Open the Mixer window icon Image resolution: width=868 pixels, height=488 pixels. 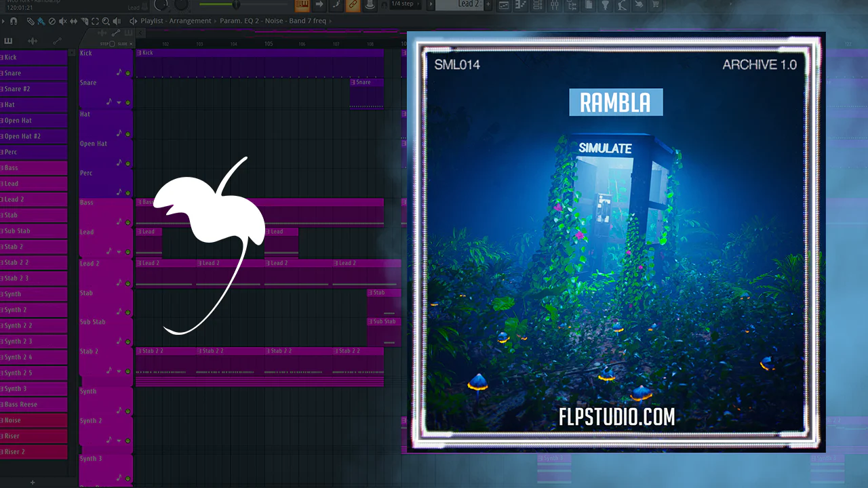(555, 5)
